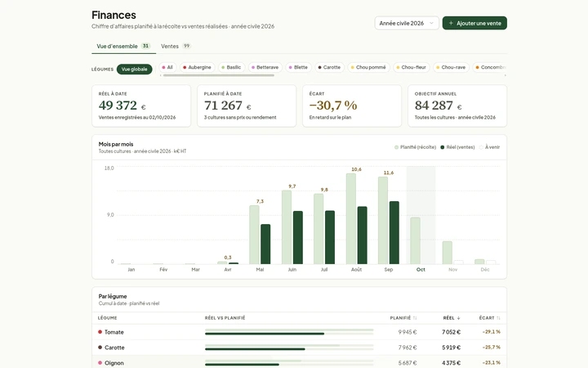Open the Ventes tab
Viewport: 588px width, 368px height.
coord(176,46)
